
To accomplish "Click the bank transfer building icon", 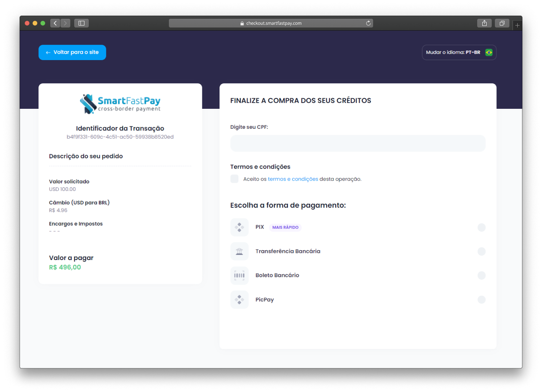I will [x=239, y=251].
